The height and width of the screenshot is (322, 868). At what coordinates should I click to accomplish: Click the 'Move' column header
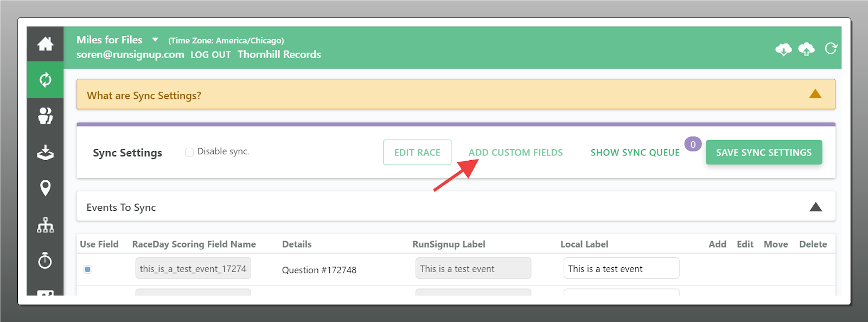(x=776, y=244)
